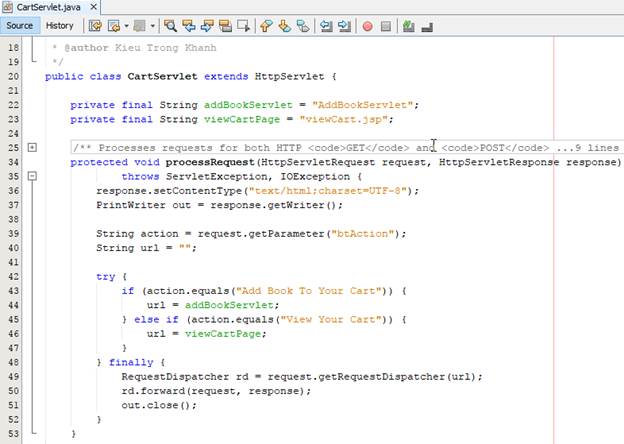The height and width of the screenshot is (444, 624).
Task: Click the class name 'CartServlet' on line 20
Action: point(162,76)
